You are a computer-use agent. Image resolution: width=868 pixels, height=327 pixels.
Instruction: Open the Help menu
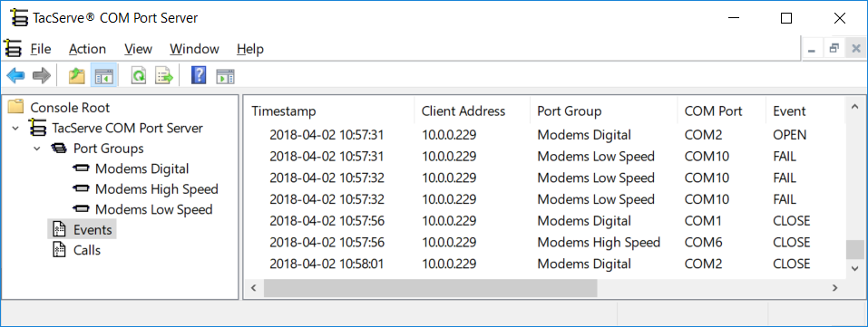[250, 49]
